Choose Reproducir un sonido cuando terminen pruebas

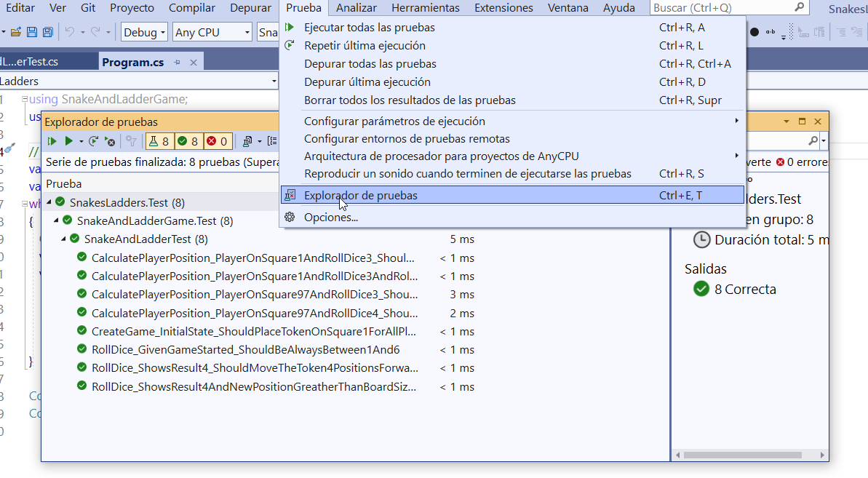(x=512, y=174)
